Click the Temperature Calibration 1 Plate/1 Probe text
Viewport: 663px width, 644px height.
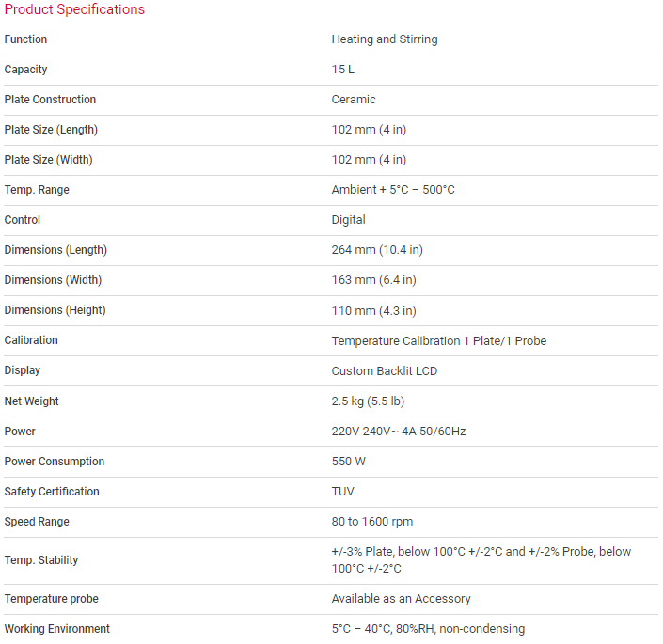click(x=439, y=340)
